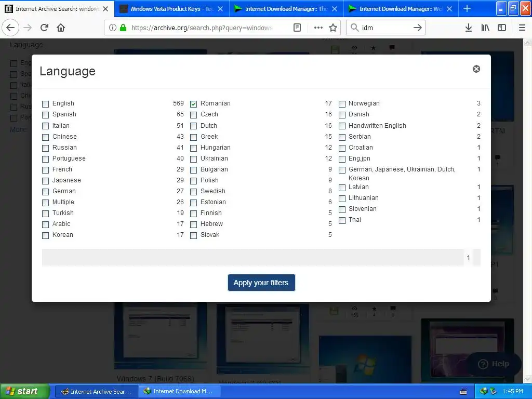Viewport: 532px width, 399px height.
Task: Open Internet Download Manager taskbar item
Action: pyautogui.click(x=179, y=392)
